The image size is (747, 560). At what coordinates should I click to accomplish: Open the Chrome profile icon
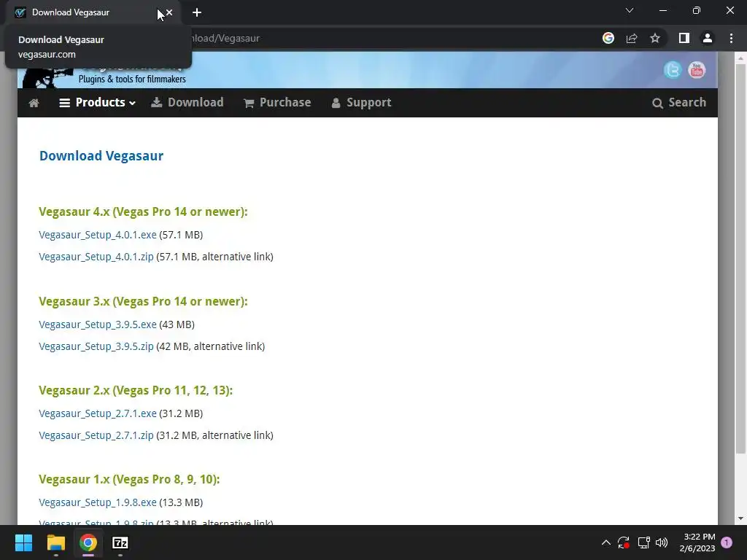point(708,38)
